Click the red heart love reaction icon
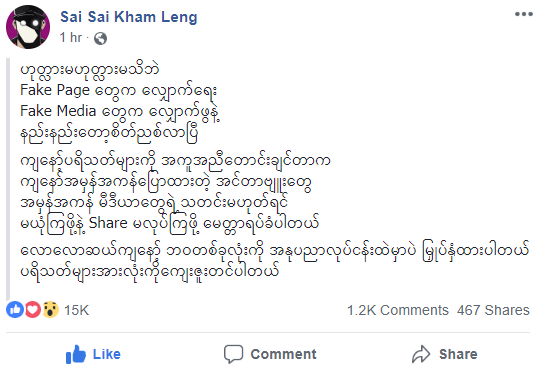Screen dimensions: 536x371 [32, 310]
